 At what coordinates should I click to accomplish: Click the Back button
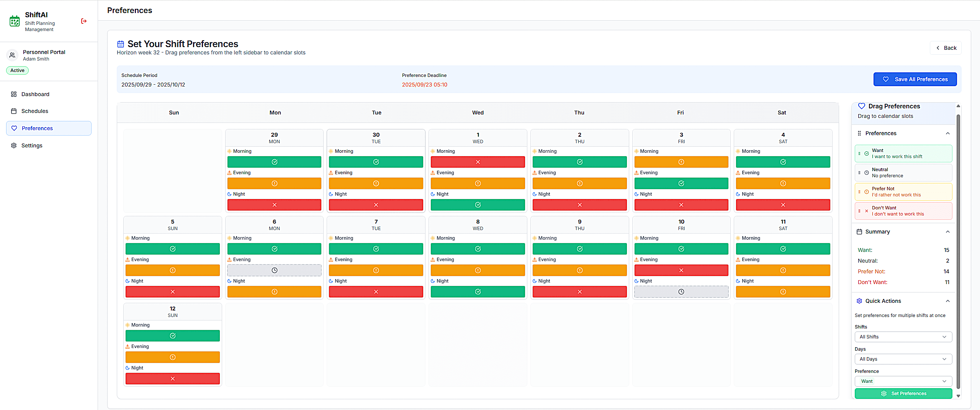click(946, 48)
